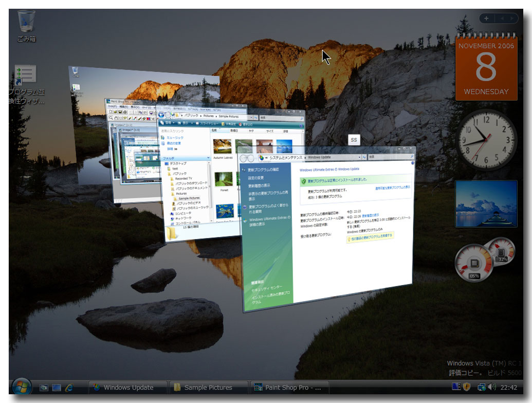Click 共有設定 in Explorer toolbar

(x=229, y=124)
